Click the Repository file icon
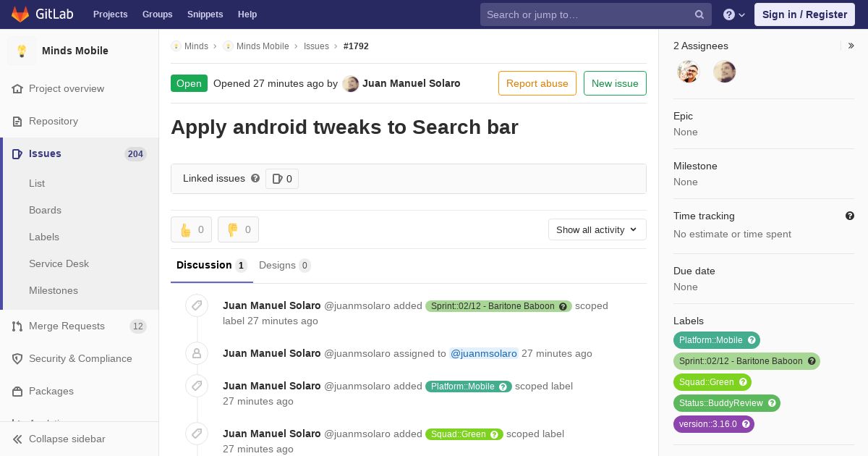The height and width of the screenshot is (456, 868). 17,121
